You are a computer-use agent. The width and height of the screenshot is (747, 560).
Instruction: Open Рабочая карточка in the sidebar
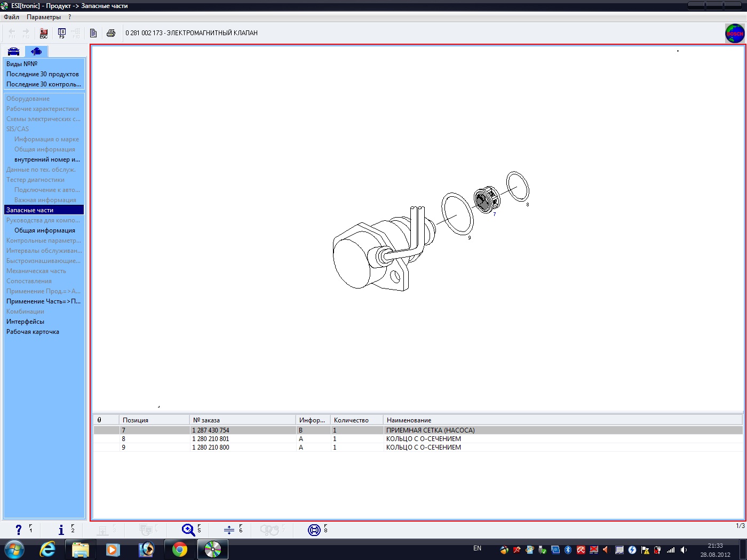pyautogui.click(x=33, y=332)
